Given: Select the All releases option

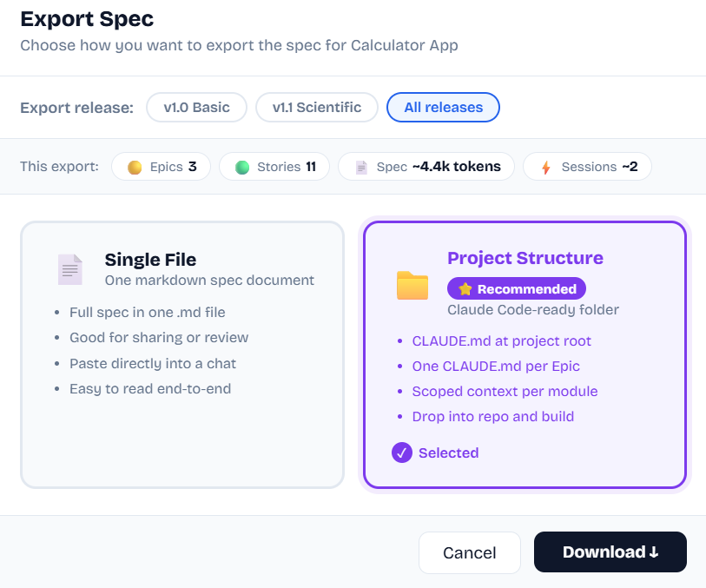Looking at the screenshot, I should tap(444, 107).
